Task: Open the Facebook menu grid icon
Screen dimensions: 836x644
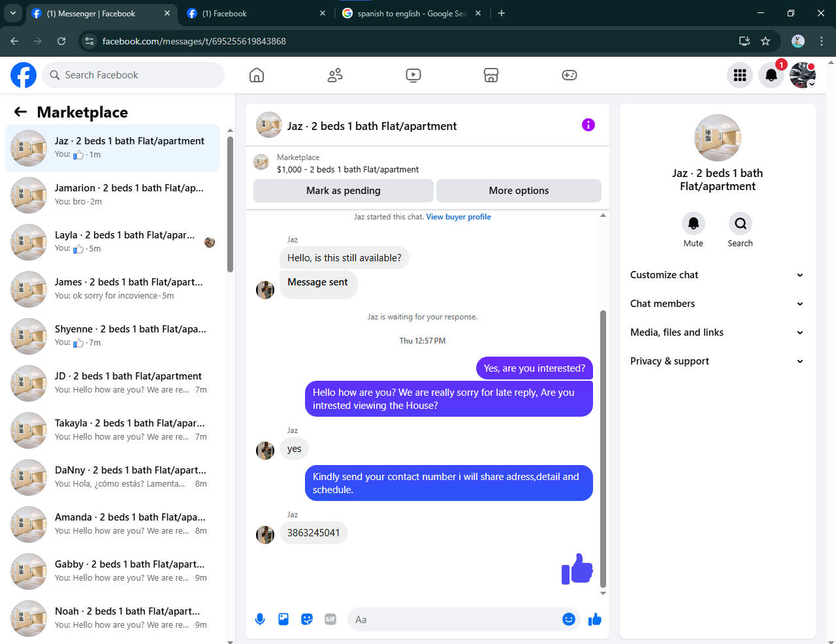Action: coord(740,75)
